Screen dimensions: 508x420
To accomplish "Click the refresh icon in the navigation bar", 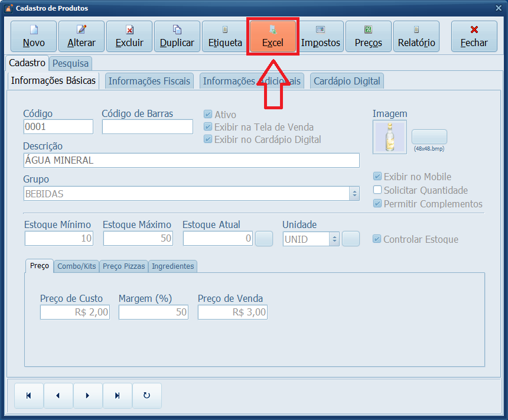I will point(146,395).
